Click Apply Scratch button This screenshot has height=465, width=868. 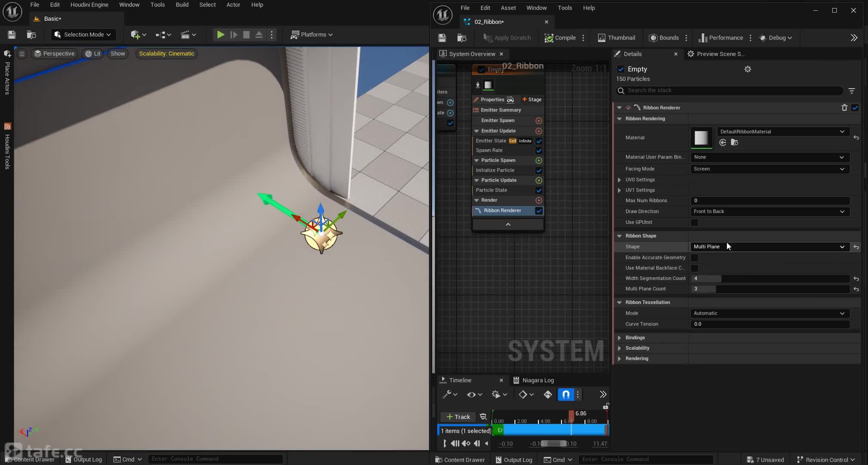click(x=507, y=38)
